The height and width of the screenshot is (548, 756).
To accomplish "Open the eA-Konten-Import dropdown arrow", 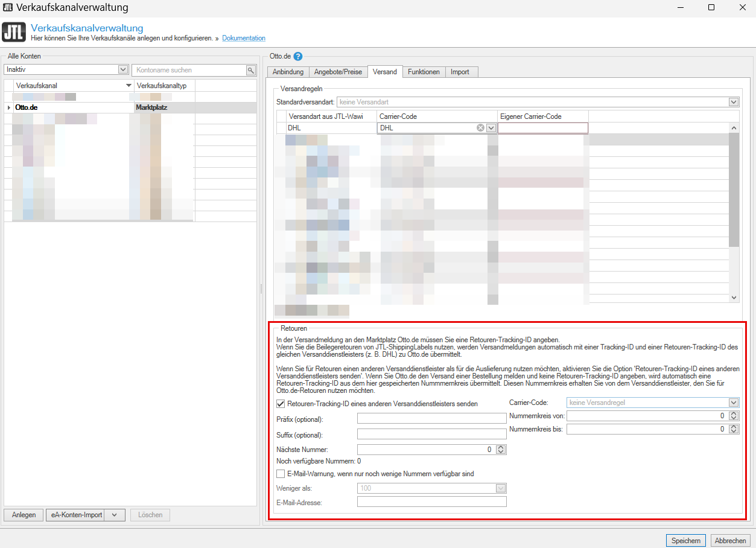I will (115, 515).
